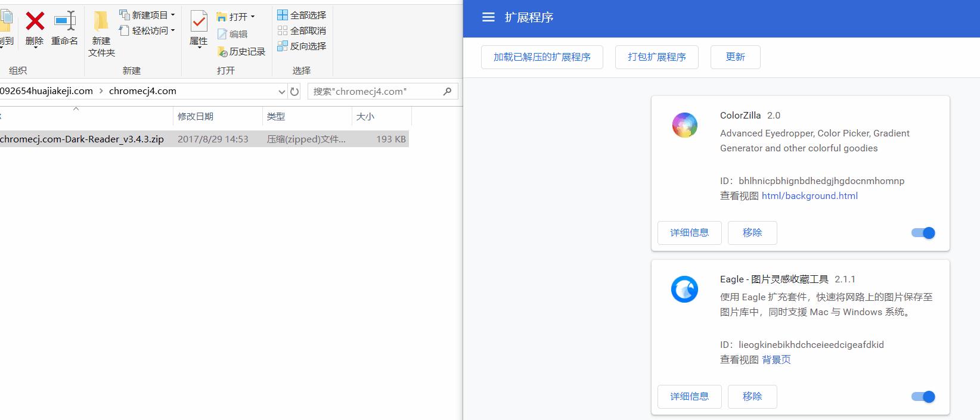Image resolution: width=980 pixels, height=420 pixels.
Task: Open the extensions hamburger menu
Action: [488, 17]
